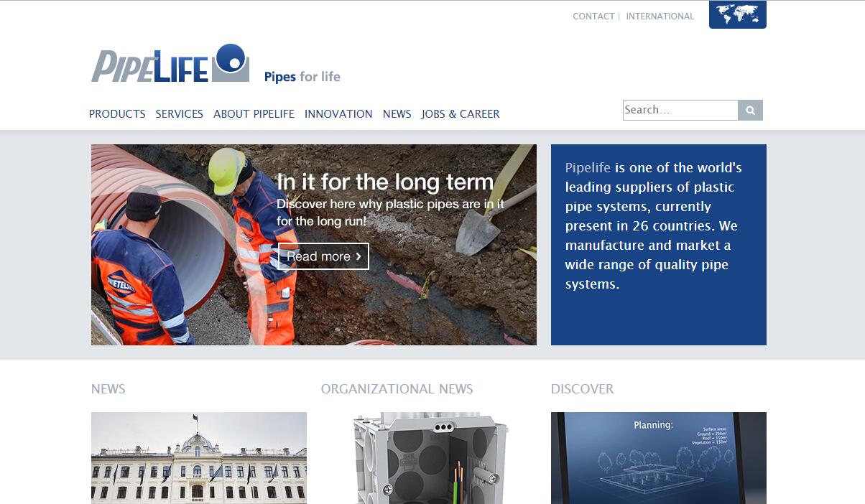
Task: Open the Products menu
Action: (x=117, y=113)
